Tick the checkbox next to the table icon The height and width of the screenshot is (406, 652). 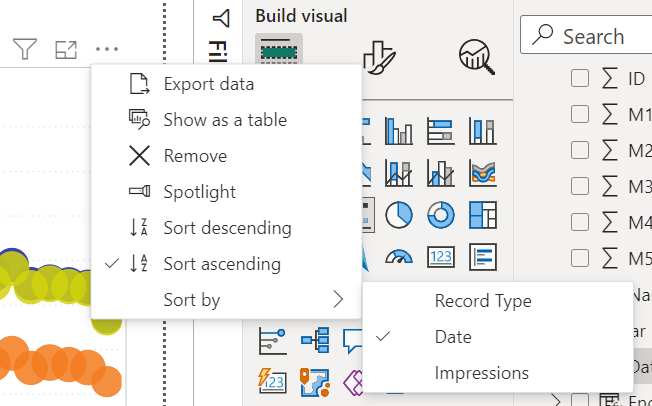(x=580, y=400)
